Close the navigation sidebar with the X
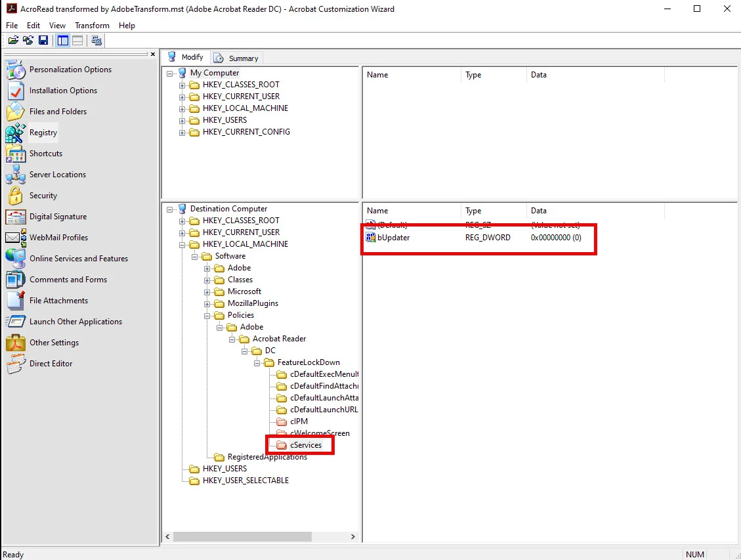Image resolution: width=741 pixels, height=560 pixels. (153, 54)
